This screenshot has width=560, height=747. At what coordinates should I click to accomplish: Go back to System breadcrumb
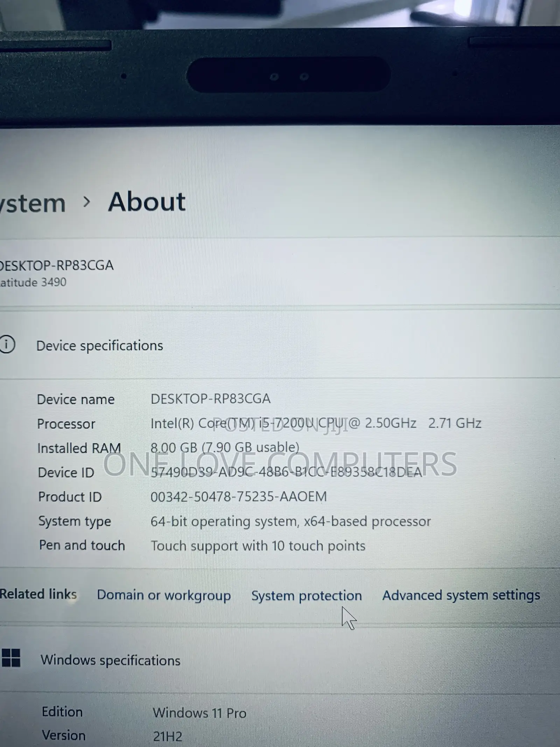pos(33,203)
